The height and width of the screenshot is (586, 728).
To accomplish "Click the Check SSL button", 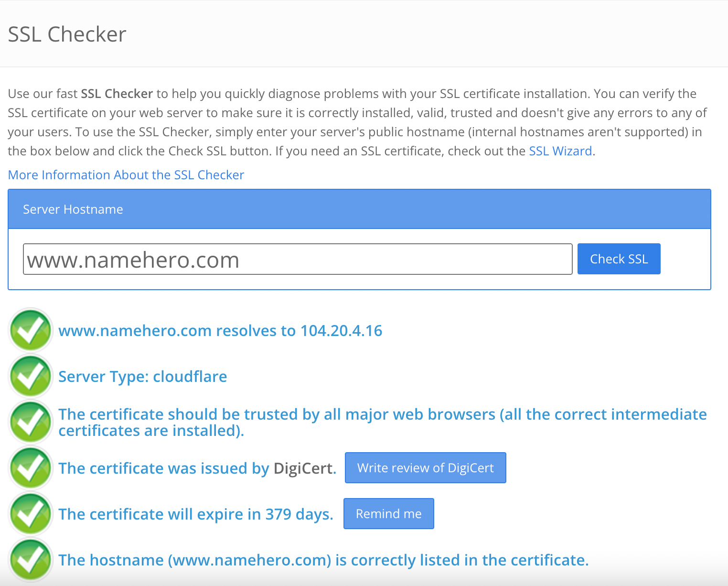I will 619,259.
